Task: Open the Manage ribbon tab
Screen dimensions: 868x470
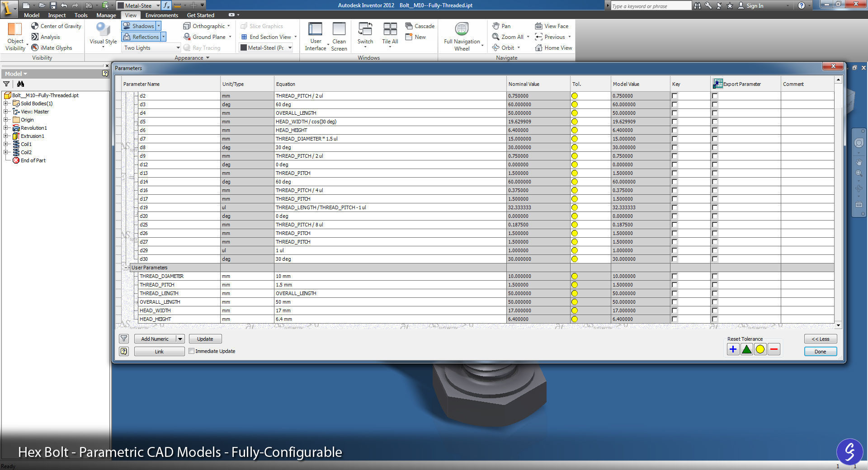Action: coord(106,15)
